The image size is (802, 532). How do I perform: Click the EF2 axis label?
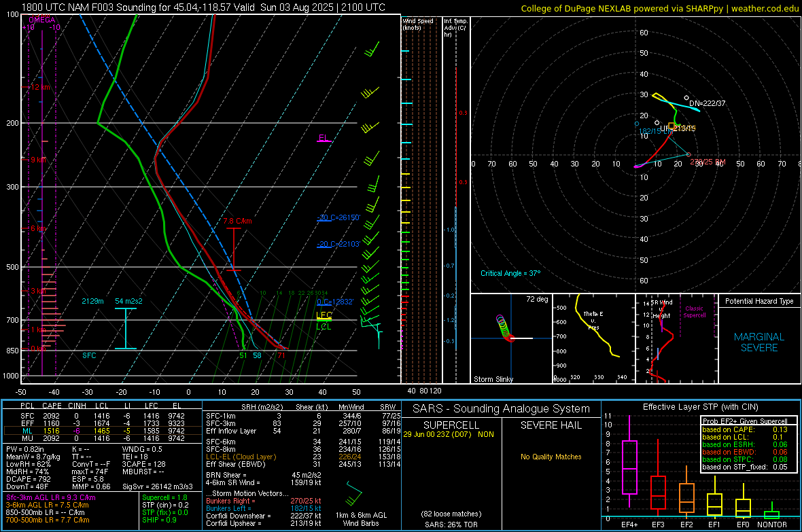coord(686,525)
